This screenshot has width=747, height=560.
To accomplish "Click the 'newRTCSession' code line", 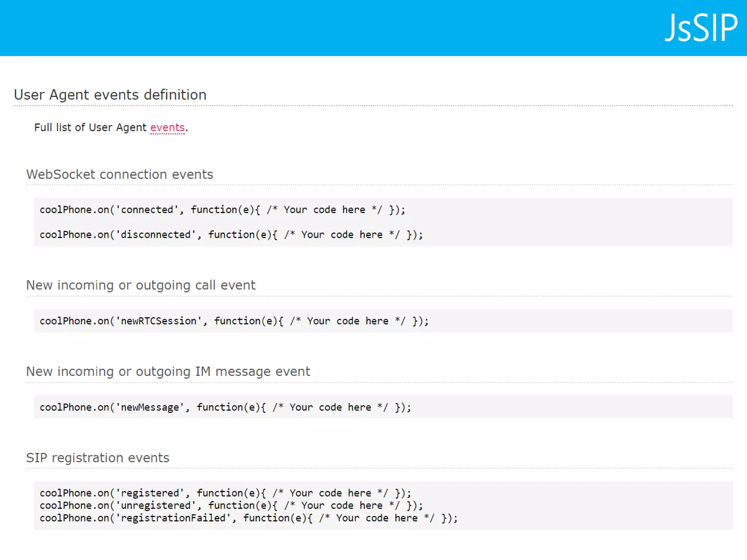I will tap(234, 321).
